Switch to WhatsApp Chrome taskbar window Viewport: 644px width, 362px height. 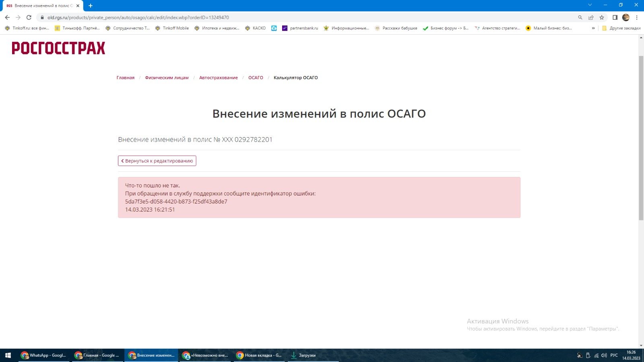(x=44, y=355)
